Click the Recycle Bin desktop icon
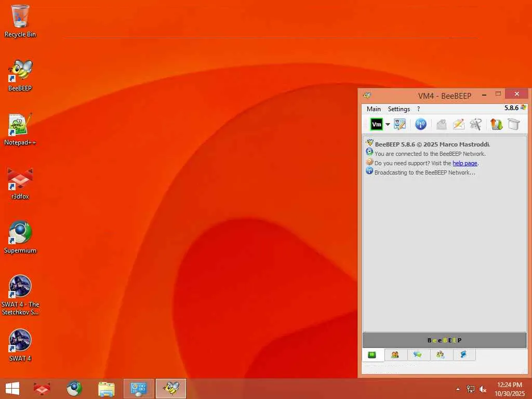The height and width of the screenshot is (399, 532). pyautogui.click(x=20, y=21)
